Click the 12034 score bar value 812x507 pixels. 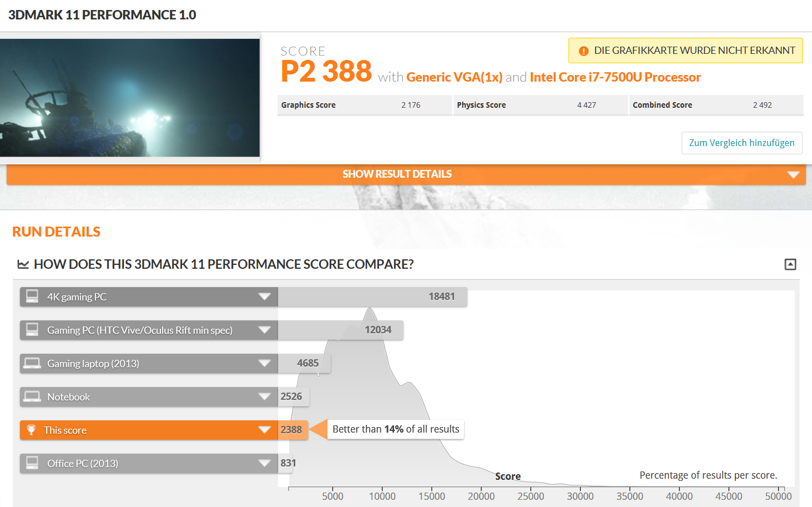378,330
